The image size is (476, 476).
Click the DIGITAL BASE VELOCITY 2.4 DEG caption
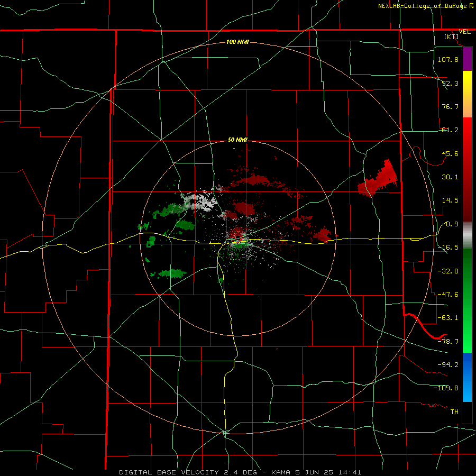188,472
